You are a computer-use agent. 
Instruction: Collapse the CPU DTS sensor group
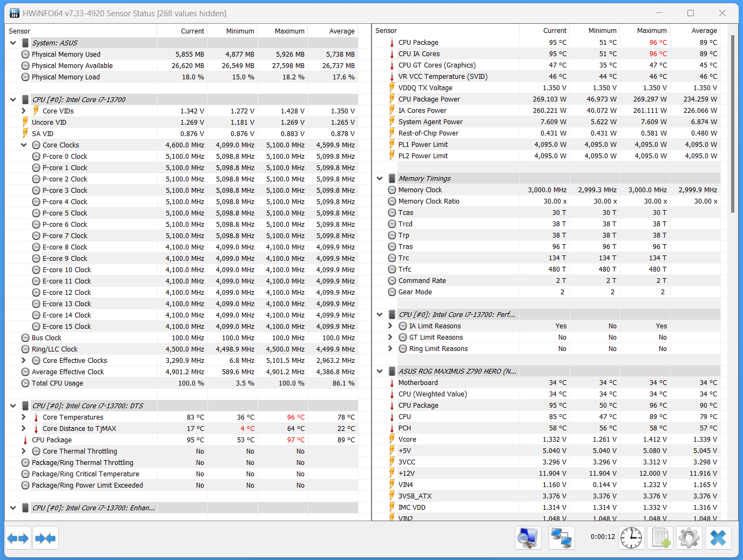tap(13, 406)
